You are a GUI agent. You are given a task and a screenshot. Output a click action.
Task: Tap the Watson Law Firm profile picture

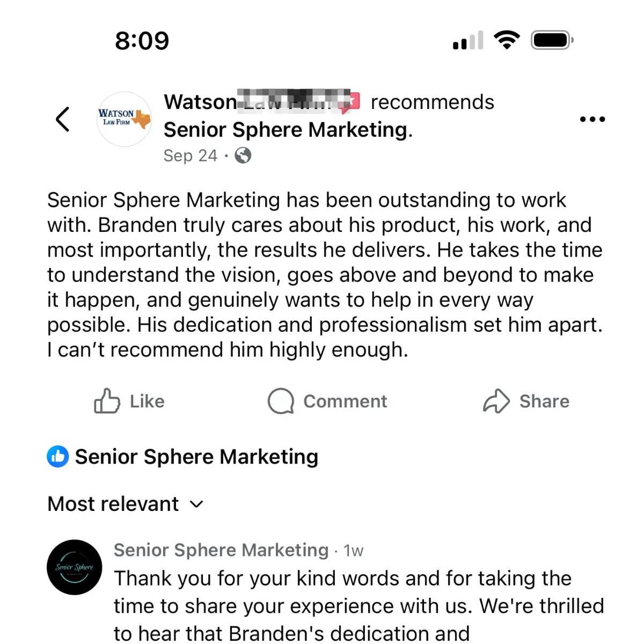tap(125, 119)
